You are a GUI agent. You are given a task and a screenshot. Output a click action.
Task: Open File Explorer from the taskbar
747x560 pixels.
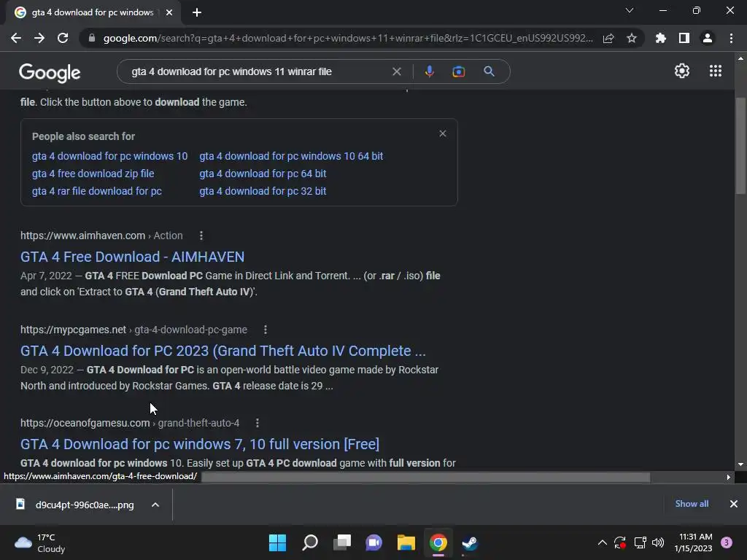coord(406,542)
